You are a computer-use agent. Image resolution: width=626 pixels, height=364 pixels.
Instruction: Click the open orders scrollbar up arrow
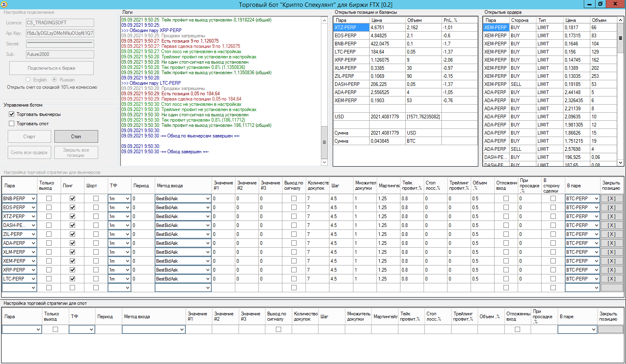click(620, 20)
